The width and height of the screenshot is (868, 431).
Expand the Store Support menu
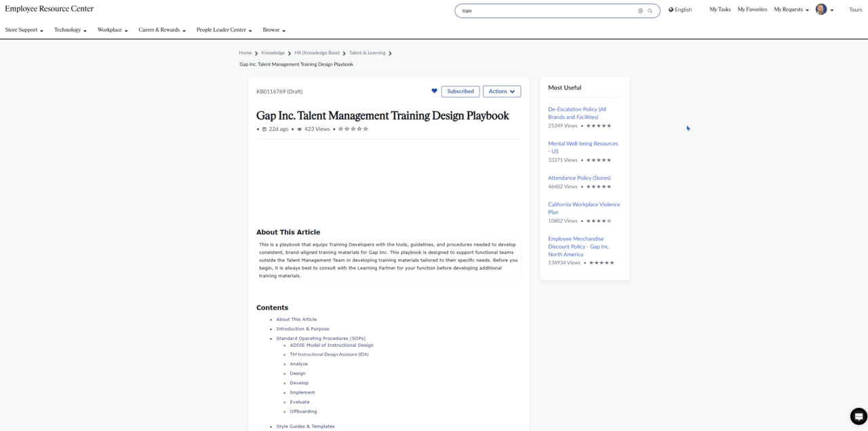24,30
